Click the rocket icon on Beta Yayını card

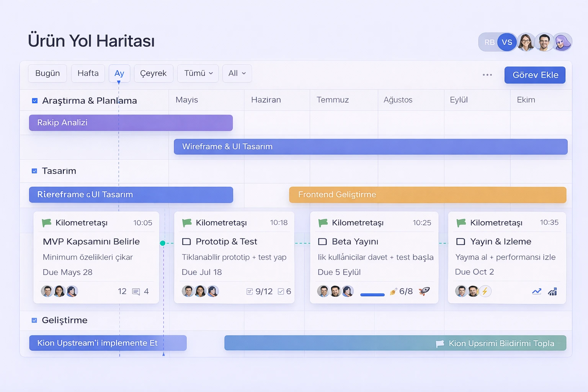click(x=424, y=291)
